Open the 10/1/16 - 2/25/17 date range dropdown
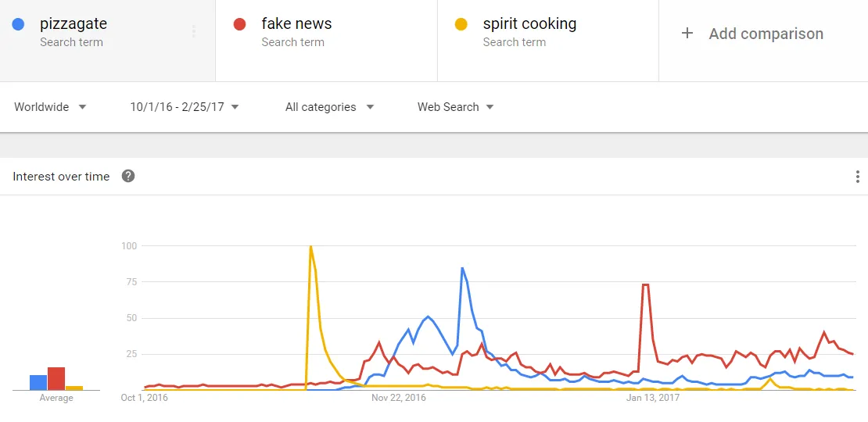This screenshot has width=868, height=422. click(x=185, y=107)
